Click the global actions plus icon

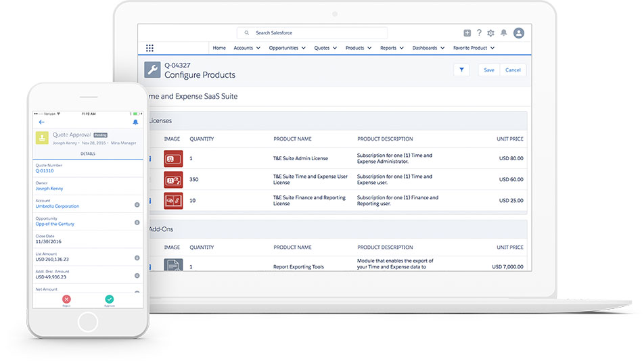click(467, 33)
